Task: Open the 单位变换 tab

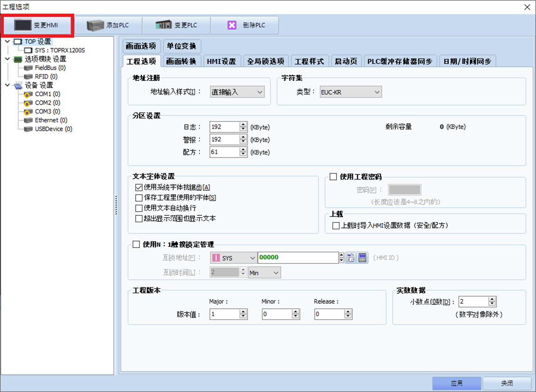Action: tap(181, 46)
